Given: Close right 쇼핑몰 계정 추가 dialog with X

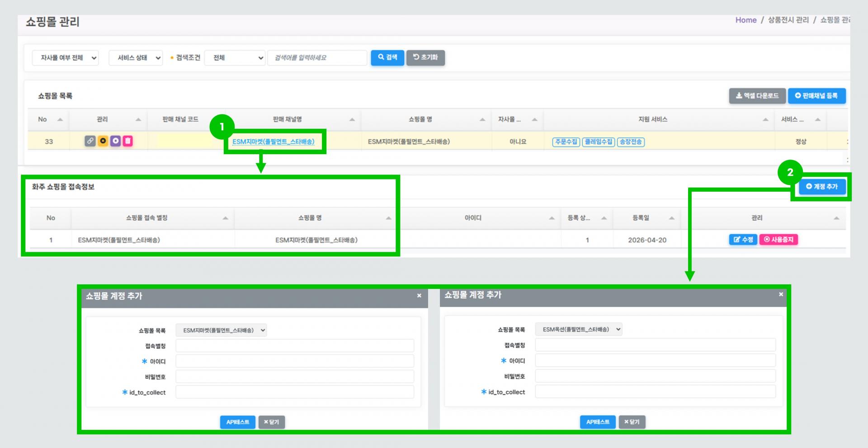Looking at the screenshot, I should point(781,294).
